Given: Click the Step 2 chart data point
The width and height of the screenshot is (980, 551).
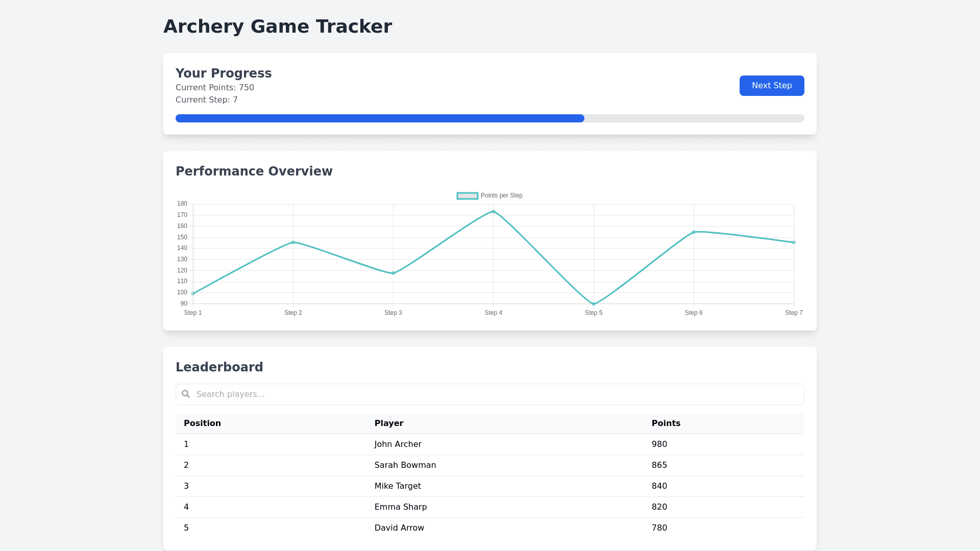Looking at the screenshot, I should [x=293, y=242].
